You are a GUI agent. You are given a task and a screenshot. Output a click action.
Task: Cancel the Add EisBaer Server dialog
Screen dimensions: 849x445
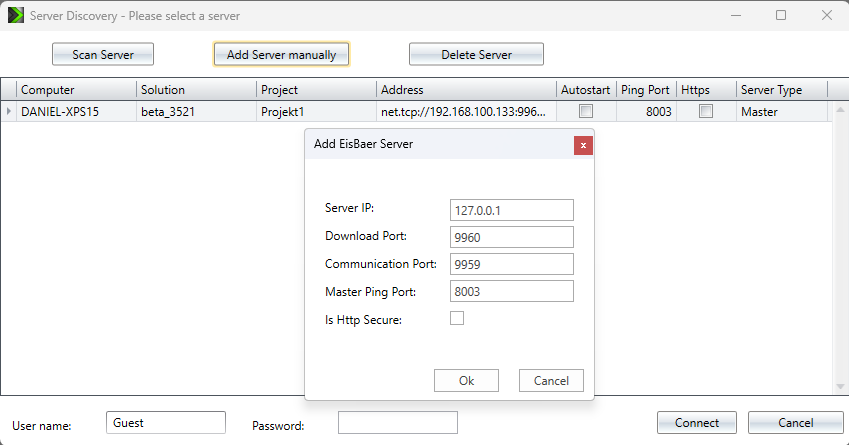click(551, 381)
